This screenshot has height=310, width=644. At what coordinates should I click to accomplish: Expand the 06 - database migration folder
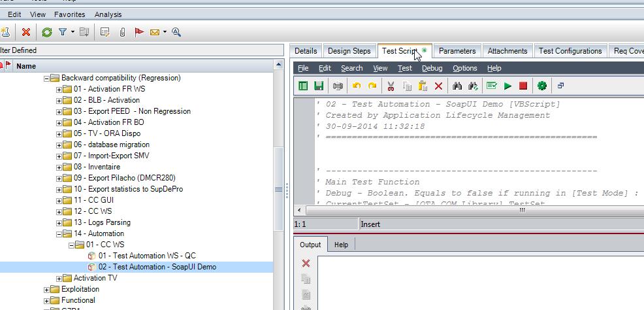tap(59, 145)
